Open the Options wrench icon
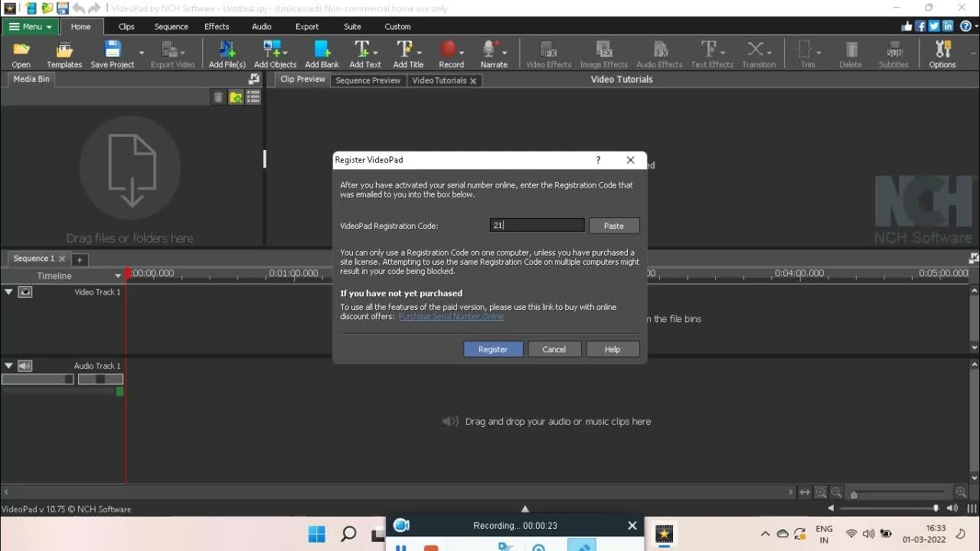Screen dimensions: 980x551 (942, 50)
